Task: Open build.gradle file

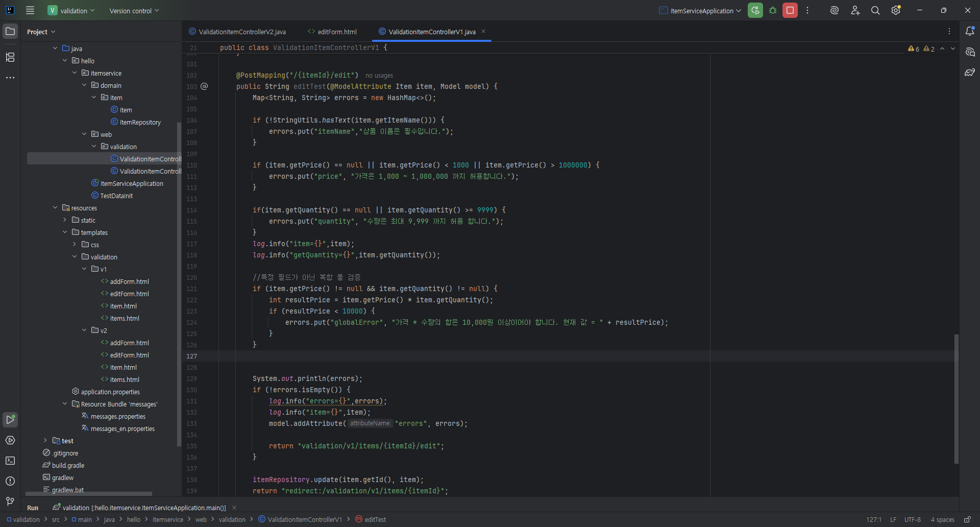Action: pyautogui.click(x=63, y=465)
